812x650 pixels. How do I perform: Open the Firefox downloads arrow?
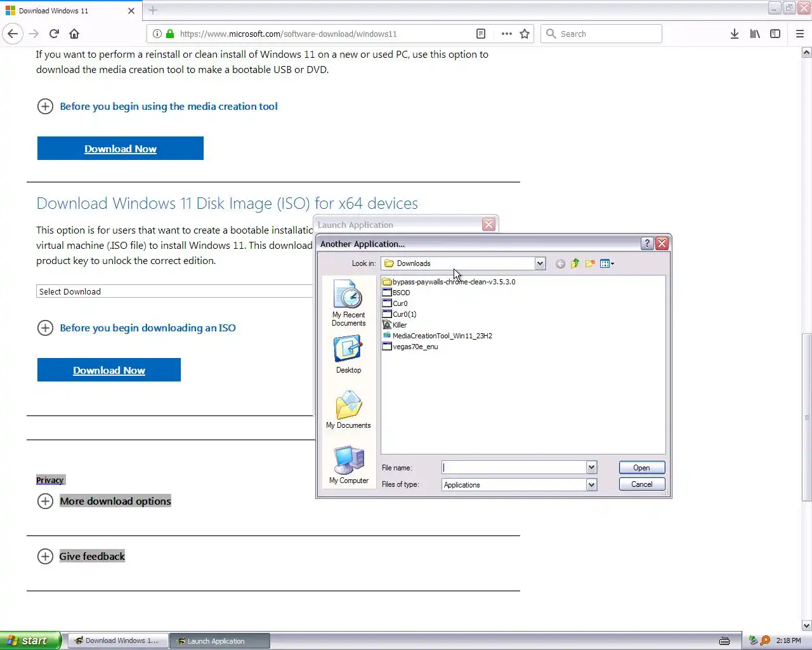[734, 34]
